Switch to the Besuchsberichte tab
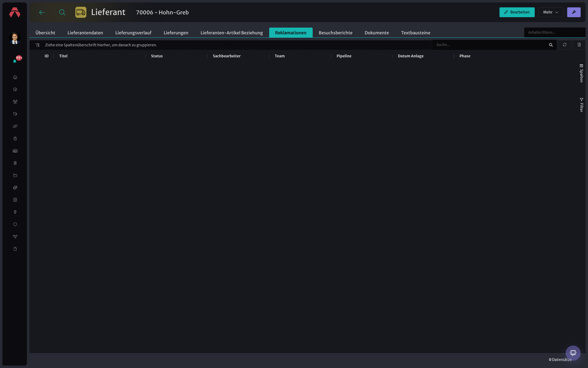The image size is (588, 368). (335, 33)
